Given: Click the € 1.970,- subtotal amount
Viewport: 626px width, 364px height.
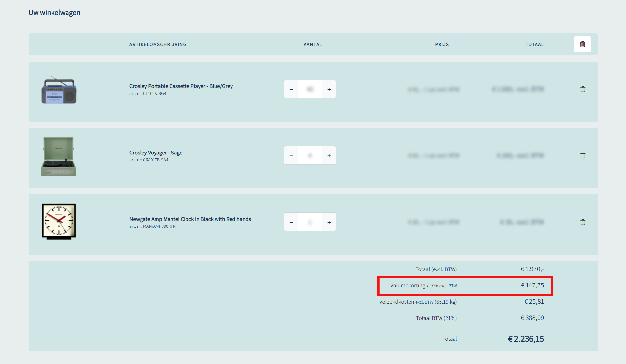Looking at the screenshot, I should coord(532,269).
